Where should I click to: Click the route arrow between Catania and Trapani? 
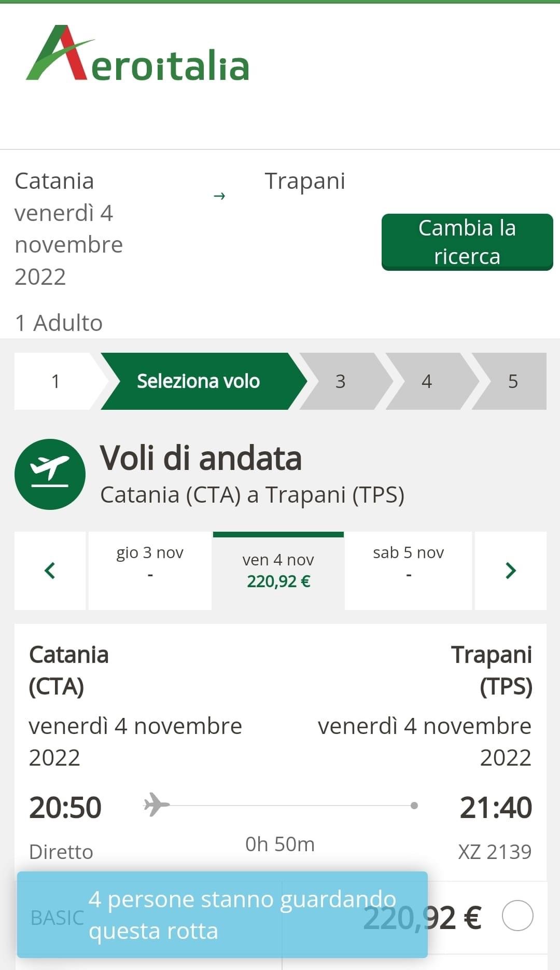coord(219,196)
